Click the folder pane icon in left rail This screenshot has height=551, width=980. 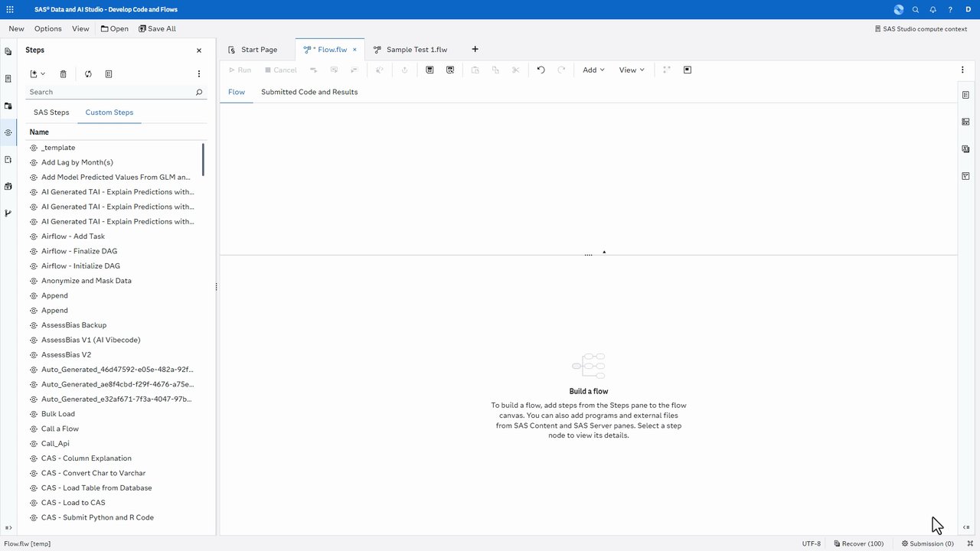(8, 106)
